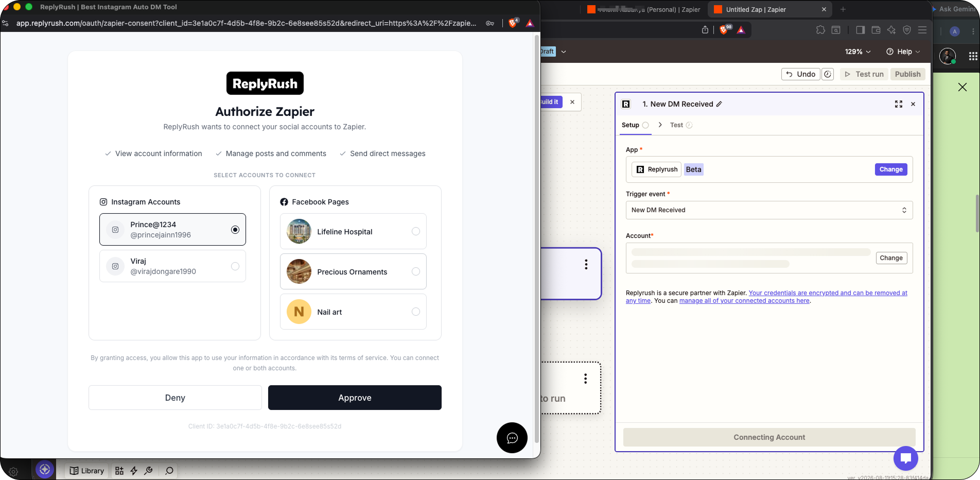Click the Lifeline Hospital page thumbnail
The width and height of the screenshot is (980, 480).
tap(299, 231)
